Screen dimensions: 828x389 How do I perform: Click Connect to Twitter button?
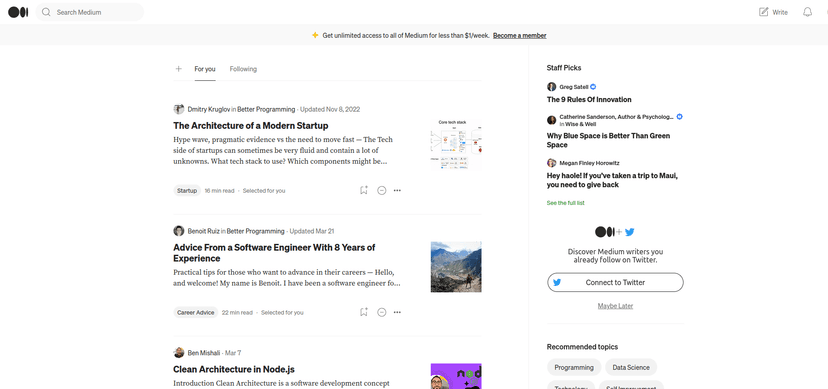coord(615,282)
